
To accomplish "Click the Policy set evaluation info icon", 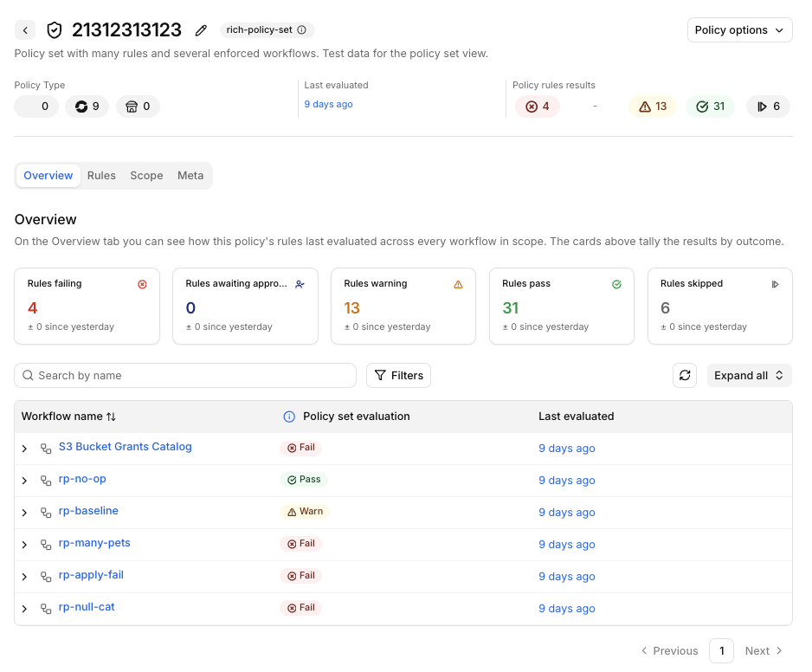I will (x=289, y=417).
